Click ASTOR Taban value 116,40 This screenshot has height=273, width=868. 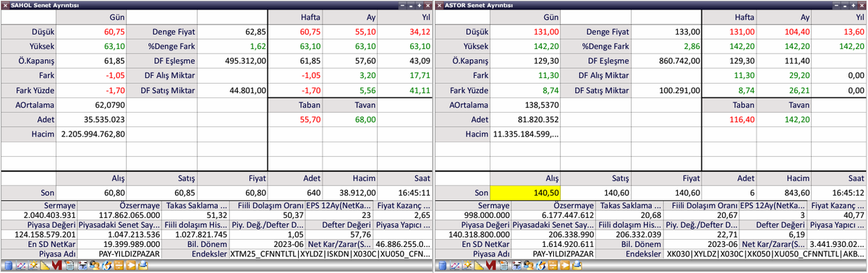pos(741,119)
